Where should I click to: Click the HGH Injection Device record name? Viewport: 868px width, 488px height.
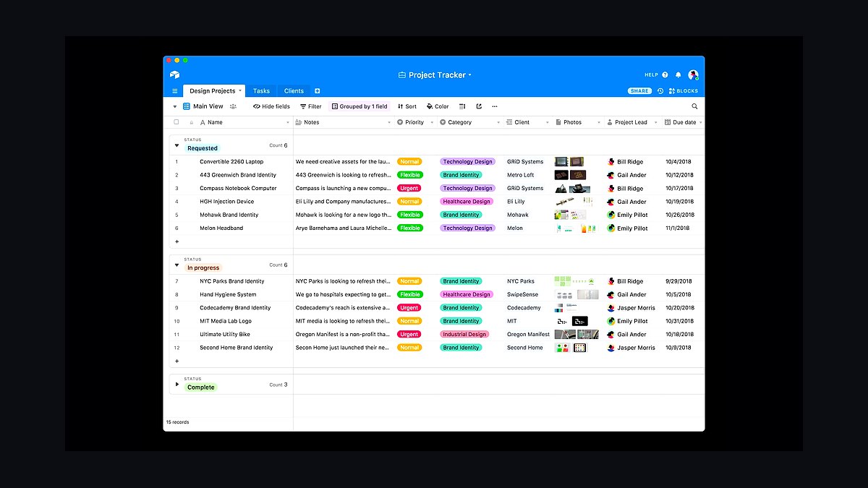click(226, 202)
